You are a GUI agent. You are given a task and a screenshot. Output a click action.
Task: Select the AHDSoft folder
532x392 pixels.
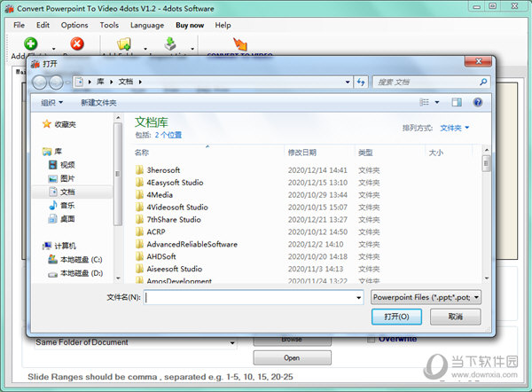pos(155,256)
